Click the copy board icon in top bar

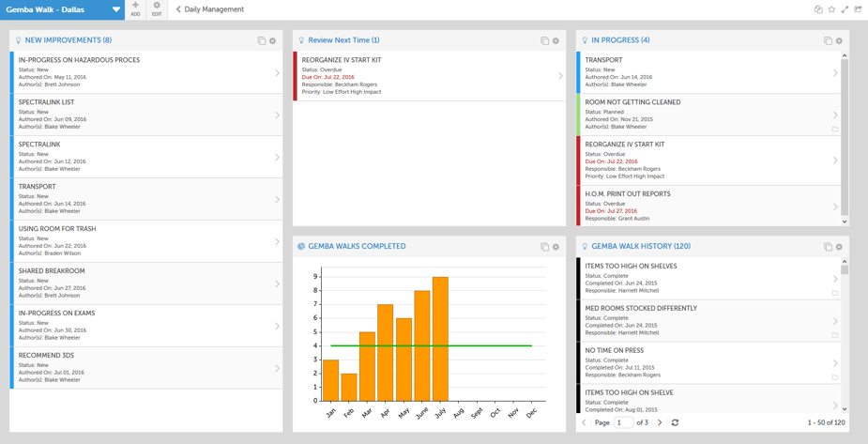[x=818, y=9]
